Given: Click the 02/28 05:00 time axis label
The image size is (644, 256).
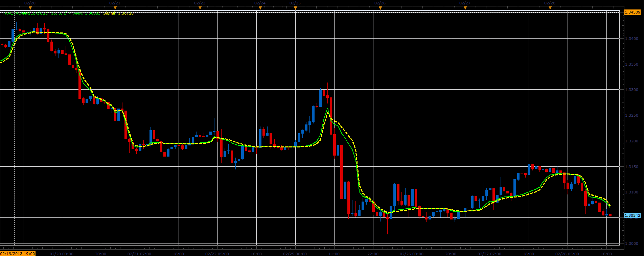Looking at the screenshot, I should coord(567,254).
